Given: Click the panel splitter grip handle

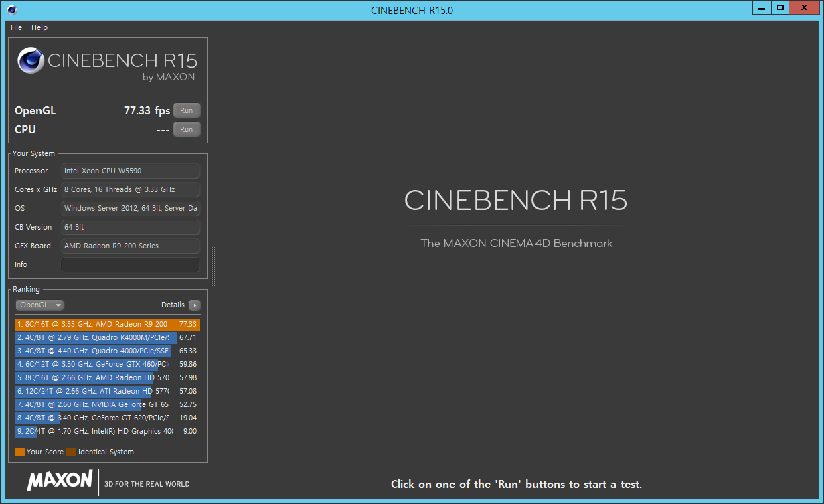Looking at the screenshot, I should coord(213,266).
